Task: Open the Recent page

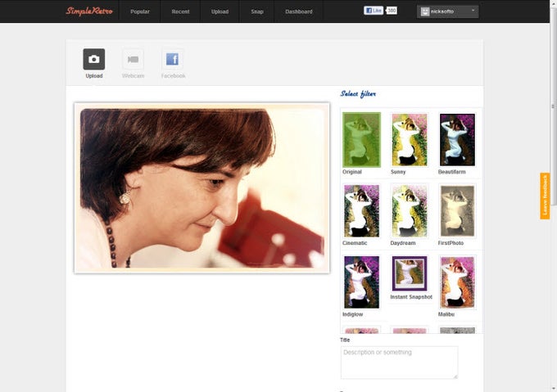Action: [180, 11]
